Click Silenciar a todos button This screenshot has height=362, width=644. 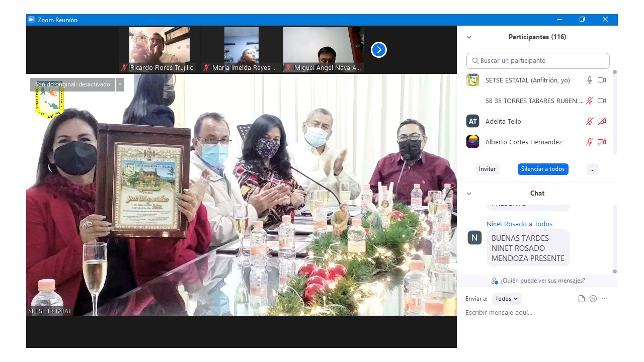pos(543,169)
